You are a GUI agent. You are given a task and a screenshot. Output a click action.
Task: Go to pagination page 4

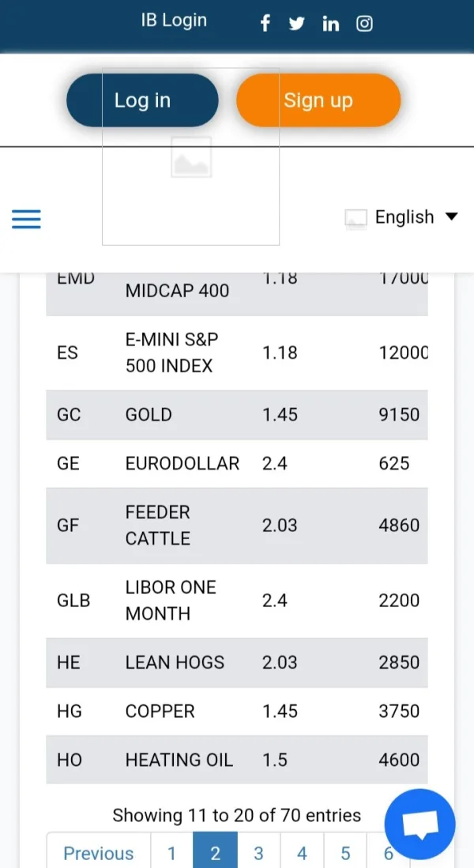coord(302,853)
